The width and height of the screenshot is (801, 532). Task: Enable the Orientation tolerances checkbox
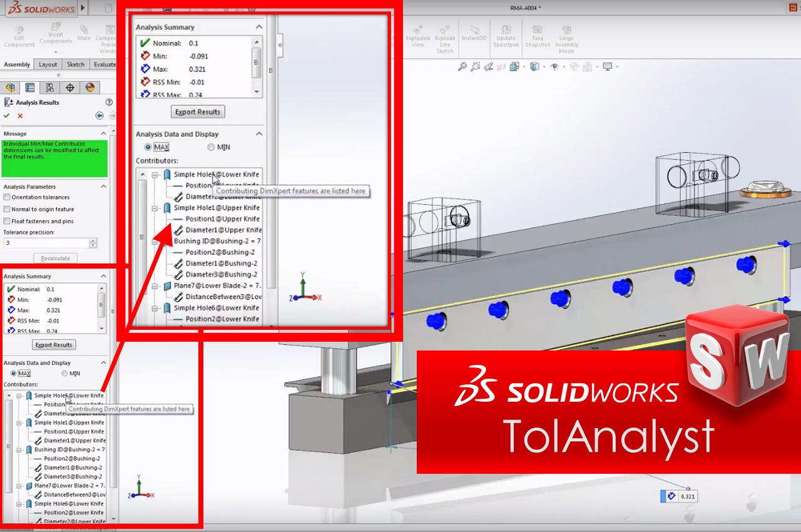[7, 198]
